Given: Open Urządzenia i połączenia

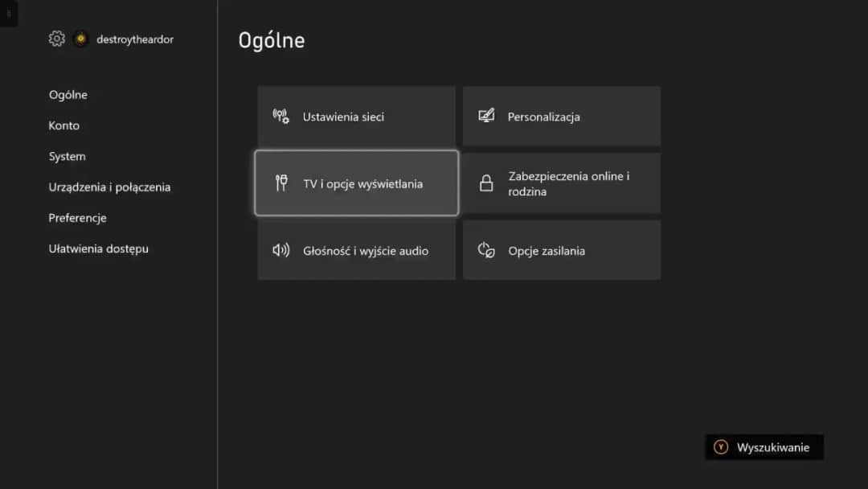Looking at the screenshot, I should 109,187.
